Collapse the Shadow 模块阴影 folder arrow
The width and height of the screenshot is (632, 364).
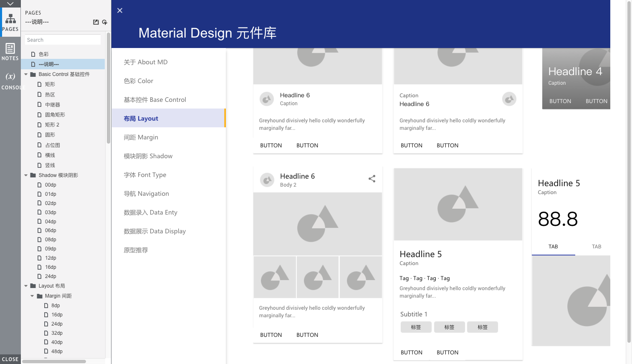pyautogui.click(x=26, y=175)
